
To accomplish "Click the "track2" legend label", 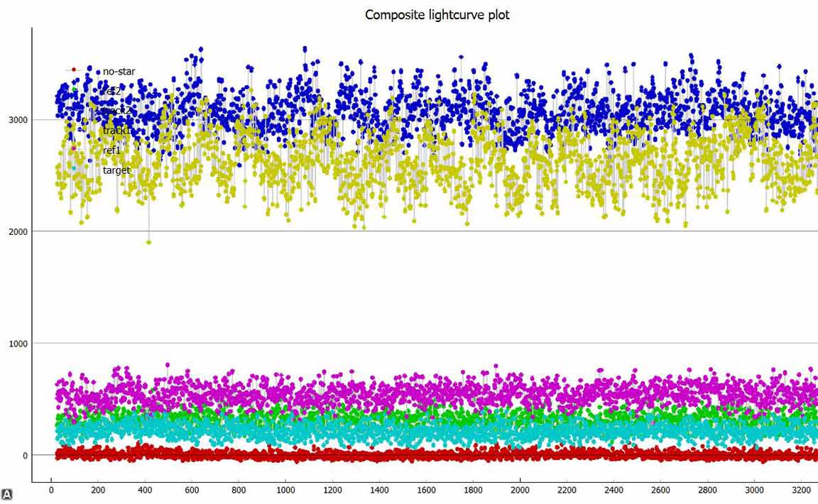I will [x=115, y=111].
